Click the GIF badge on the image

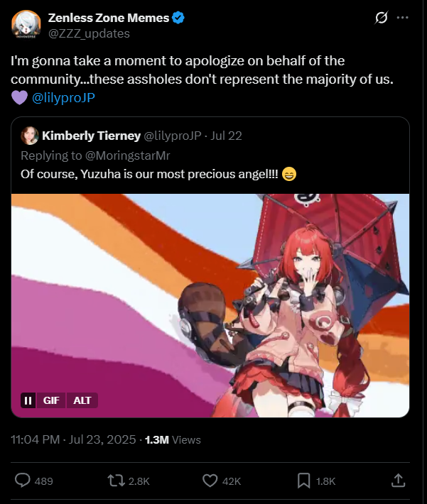pos(51,400)
